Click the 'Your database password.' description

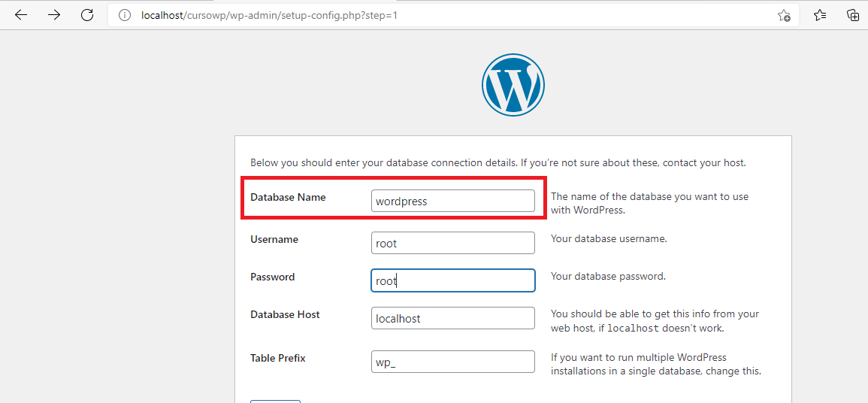pos(609,276)
